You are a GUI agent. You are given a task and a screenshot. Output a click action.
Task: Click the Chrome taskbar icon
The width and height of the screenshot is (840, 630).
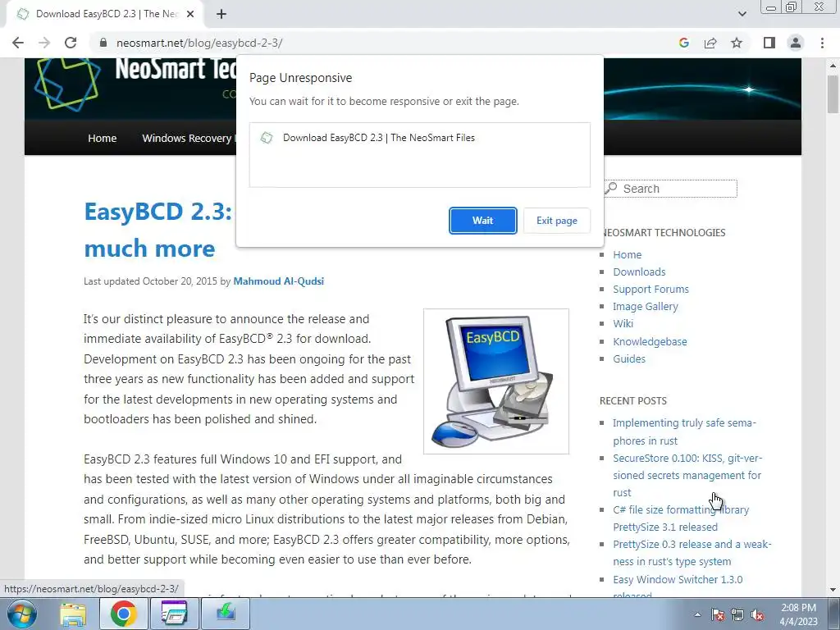tap(123, 614)
